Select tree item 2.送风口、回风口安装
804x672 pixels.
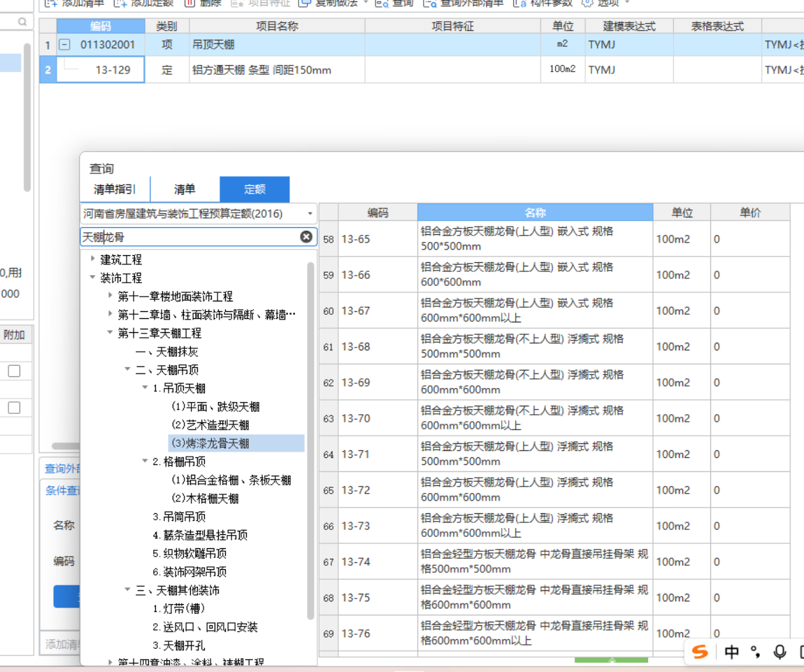coord(205,627)
